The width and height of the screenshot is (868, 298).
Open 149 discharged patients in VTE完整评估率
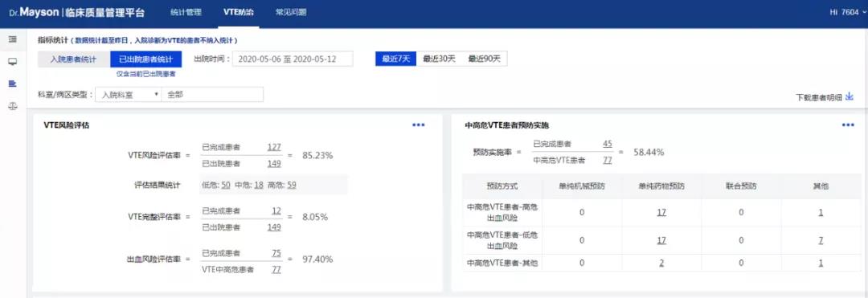[273, 227]
